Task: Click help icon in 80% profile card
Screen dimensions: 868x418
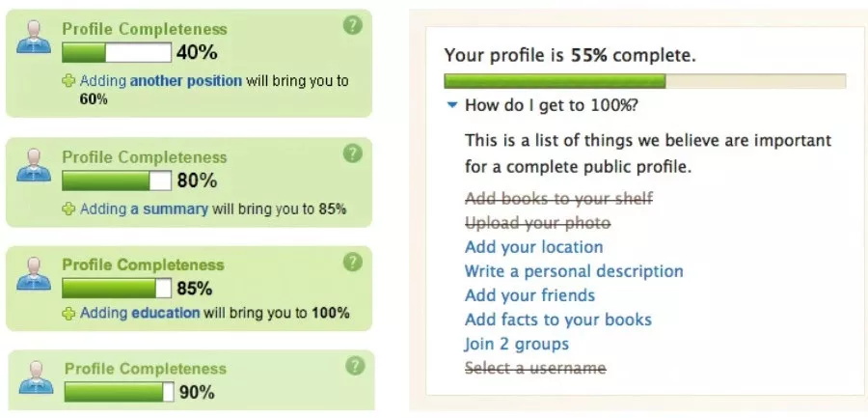Action: click(x=353, y=153)
